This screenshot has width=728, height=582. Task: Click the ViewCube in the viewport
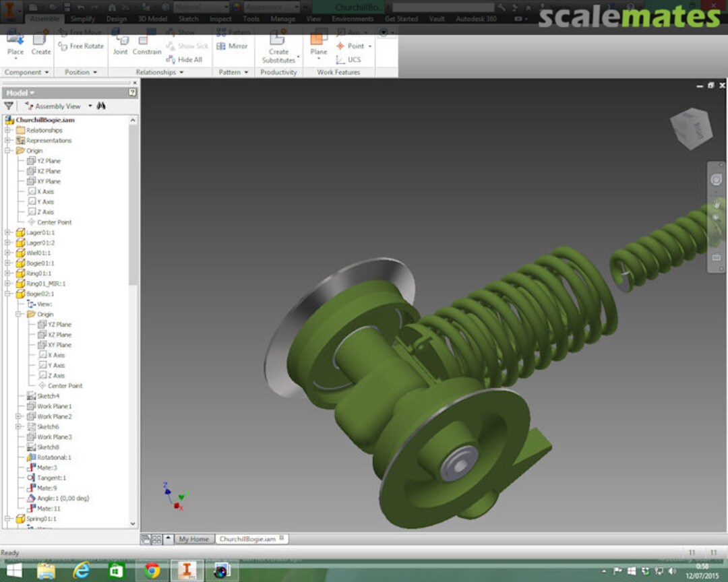(690, 128)
